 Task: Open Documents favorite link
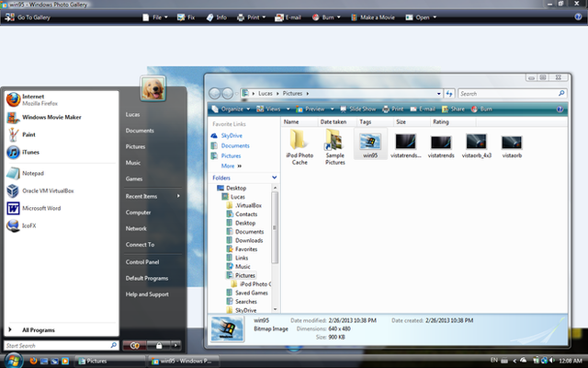click(x=235, y=145)
